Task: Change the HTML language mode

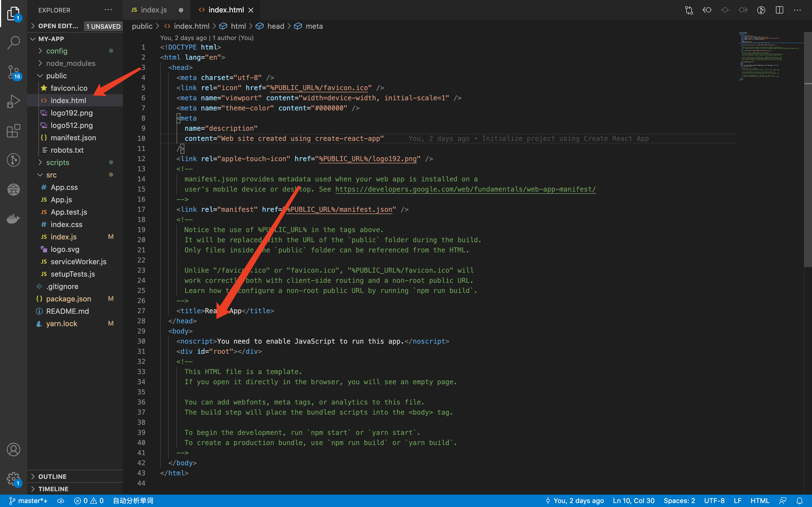Action: pos(760,501)
